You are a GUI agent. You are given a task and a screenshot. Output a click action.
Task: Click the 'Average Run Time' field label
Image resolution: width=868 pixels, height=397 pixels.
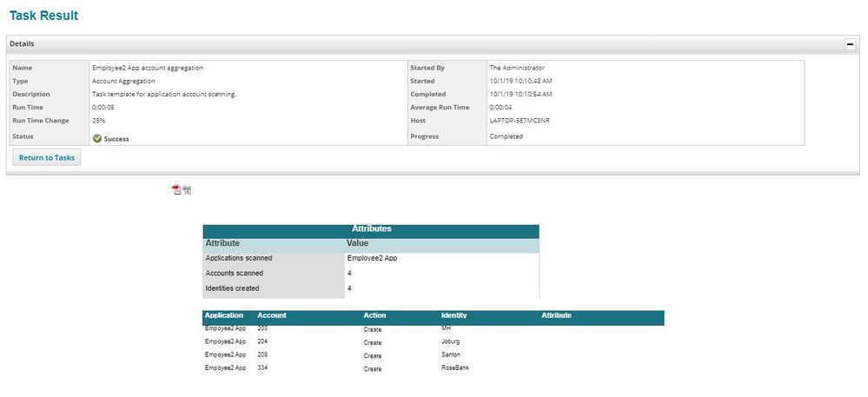tap(440, 108)
